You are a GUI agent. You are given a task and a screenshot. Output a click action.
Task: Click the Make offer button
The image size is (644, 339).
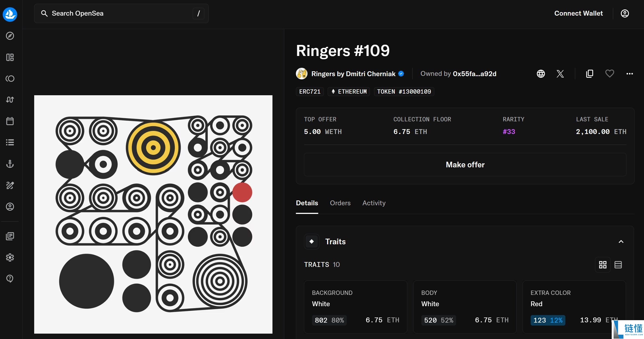[x=465, y=165]
